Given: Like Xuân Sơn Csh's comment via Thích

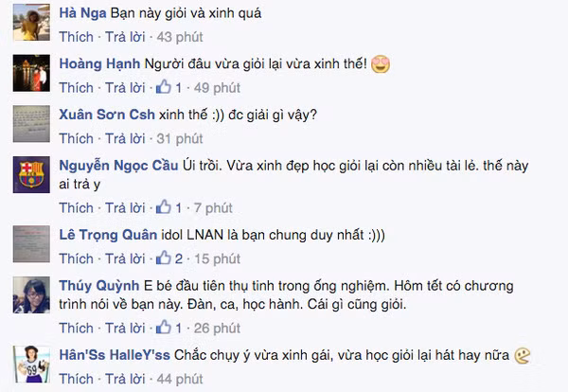Looking at the screenshot, I should [76, 138].
